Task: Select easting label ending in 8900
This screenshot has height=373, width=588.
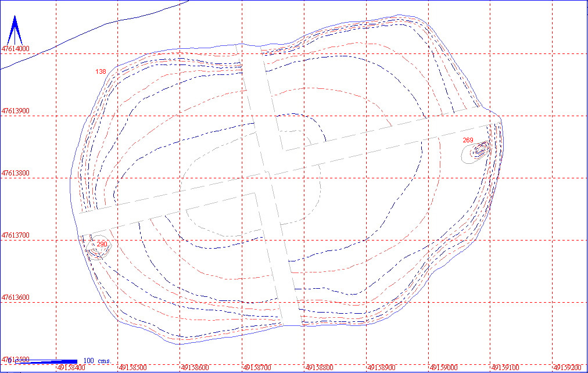Action: [382, 368]
